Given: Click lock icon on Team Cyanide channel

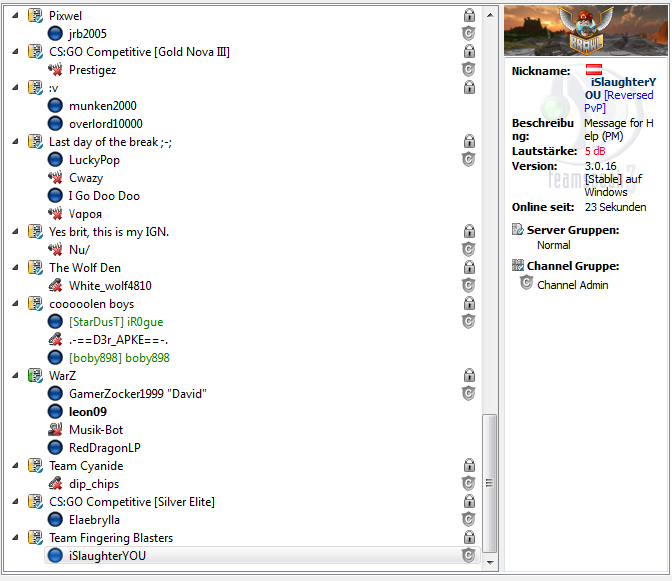Looking at the screenshot, I should click(x=469, y=465).
